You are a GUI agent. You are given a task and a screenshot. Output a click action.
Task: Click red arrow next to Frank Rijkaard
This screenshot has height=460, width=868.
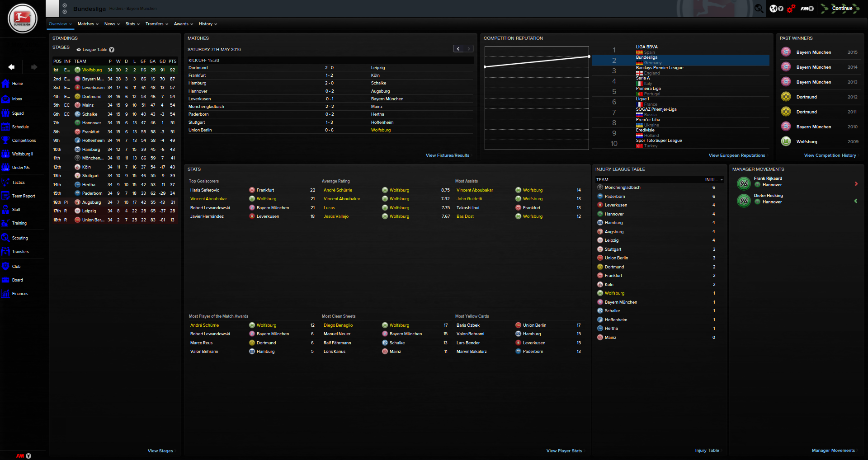(856, 183)
